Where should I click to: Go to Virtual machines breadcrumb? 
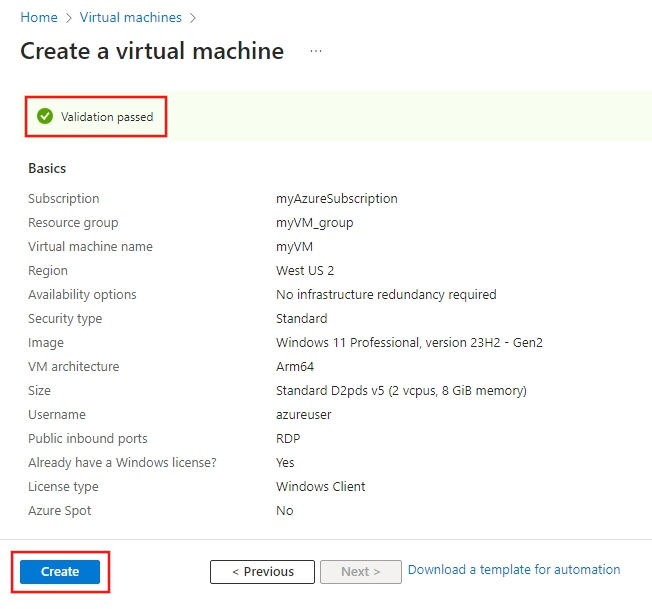[131, 18]
